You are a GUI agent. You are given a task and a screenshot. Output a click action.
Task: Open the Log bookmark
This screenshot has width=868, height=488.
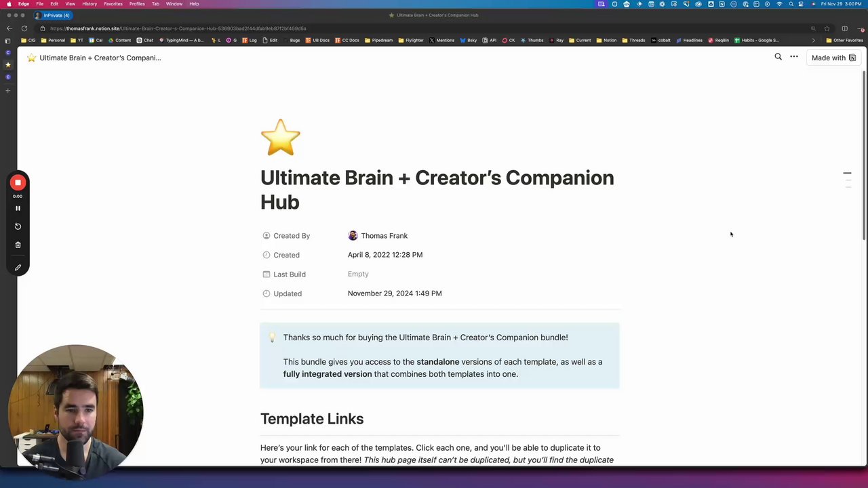coord(250,40)
